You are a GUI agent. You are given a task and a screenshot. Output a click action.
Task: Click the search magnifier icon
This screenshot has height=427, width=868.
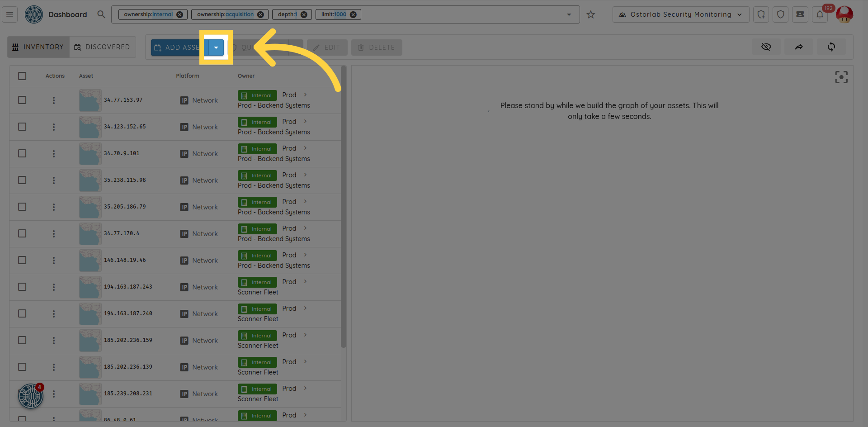(x=101, y=14)
